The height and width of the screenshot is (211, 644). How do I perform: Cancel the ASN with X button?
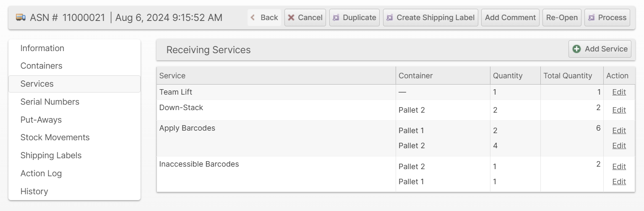[305, 18]
